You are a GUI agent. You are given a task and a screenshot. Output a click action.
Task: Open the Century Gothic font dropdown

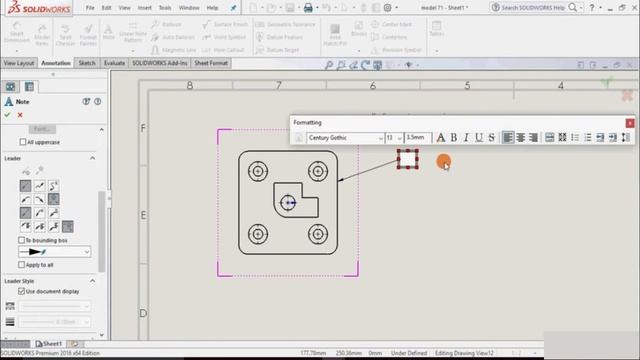point(380,138)
